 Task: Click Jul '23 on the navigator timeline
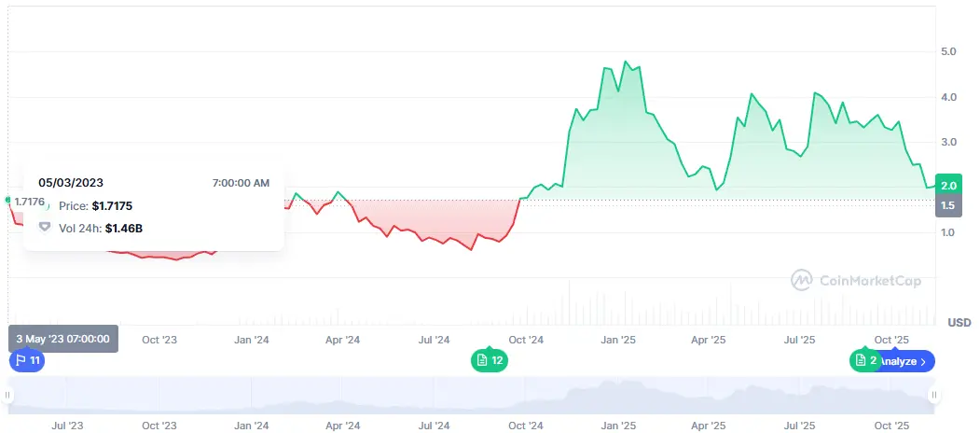pyautogui.click(x=66, y=426)
